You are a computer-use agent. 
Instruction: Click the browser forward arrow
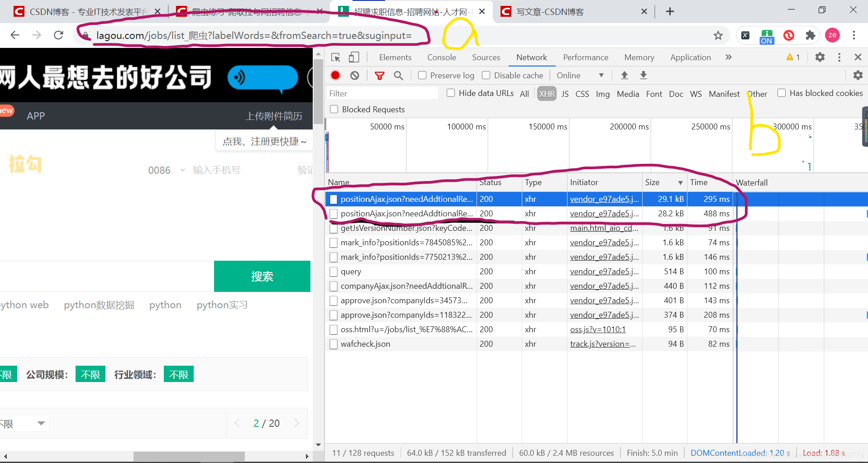[x=37, y=35]
